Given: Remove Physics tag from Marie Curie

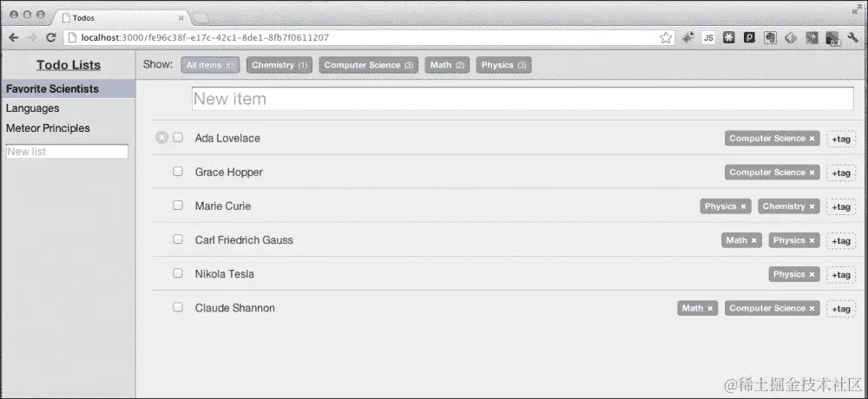Looking at the screenshot, I should click(744, 206).
